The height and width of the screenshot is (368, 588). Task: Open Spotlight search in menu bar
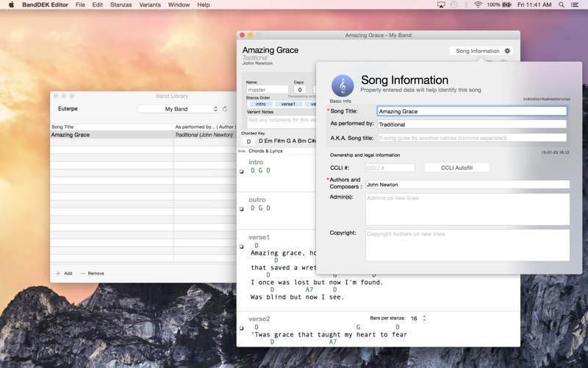[562, 4]
